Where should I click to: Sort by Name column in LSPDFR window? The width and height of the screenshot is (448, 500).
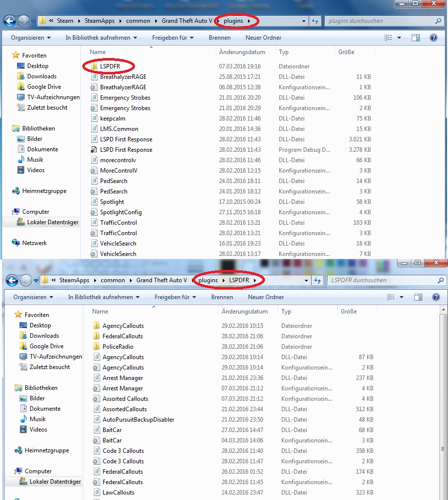(100, 312)
